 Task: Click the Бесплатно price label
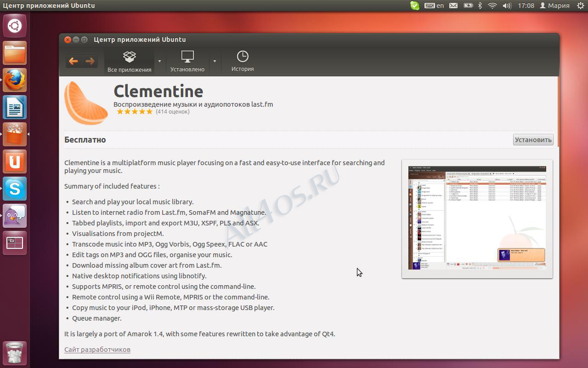pyautogui.click(x=85, y=139)
